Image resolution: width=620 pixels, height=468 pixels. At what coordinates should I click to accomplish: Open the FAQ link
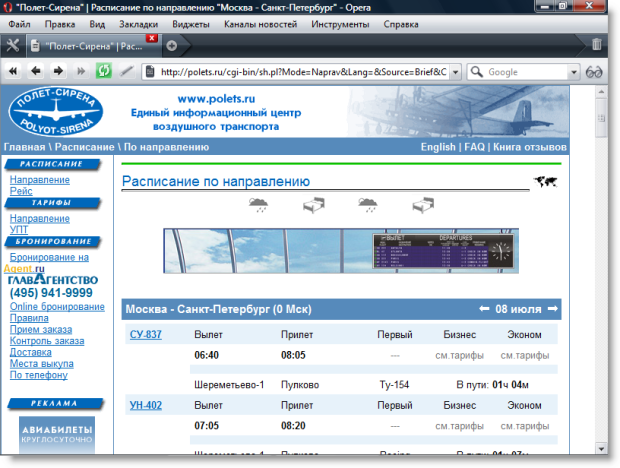(474, 147)
